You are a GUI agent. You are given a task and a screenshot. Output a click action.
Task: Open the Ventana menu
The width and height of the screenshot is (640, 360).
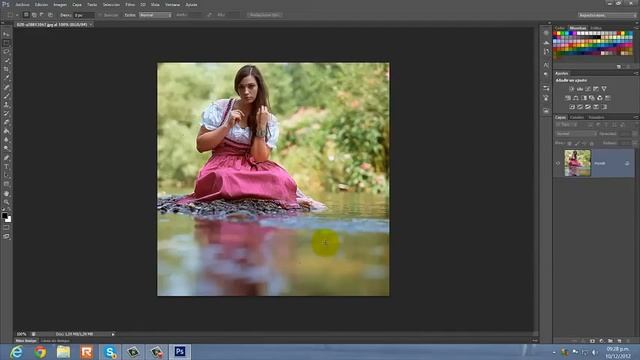[172, 4]
